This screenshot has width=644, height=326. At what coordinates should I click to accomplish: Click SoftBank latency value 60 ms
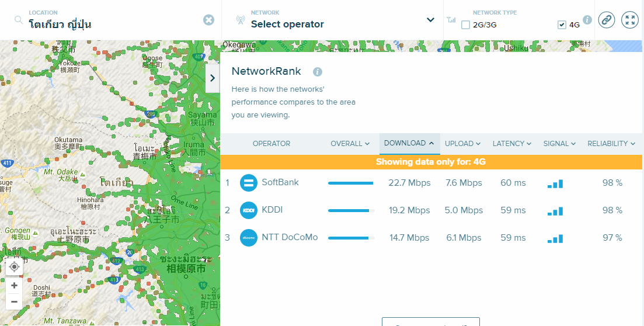pos(513,183)
